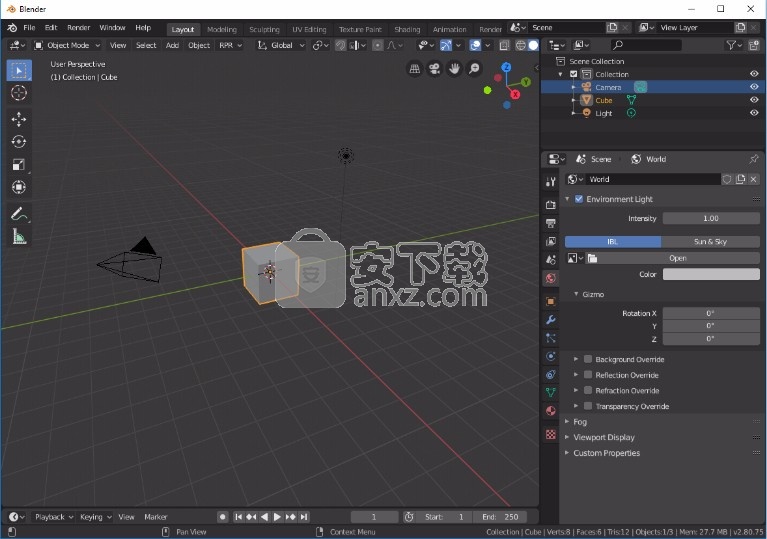This screenshot has height=539, width=767.
Task: Expand the Viewport Display panel
Action: click(x=604, y=437)
